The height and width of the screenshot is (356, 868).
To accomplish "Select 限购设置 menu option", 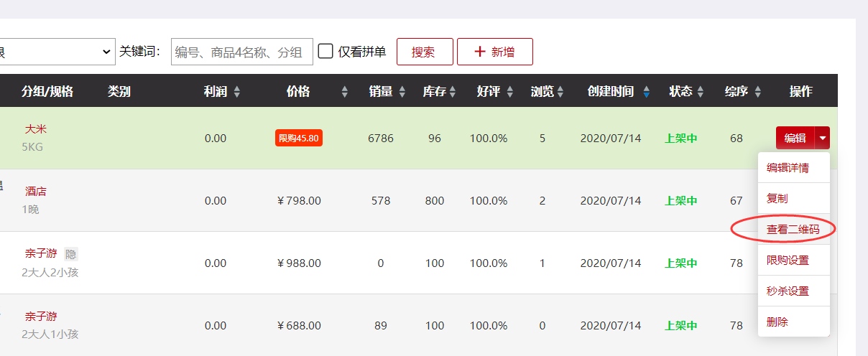I will (788, 261).
